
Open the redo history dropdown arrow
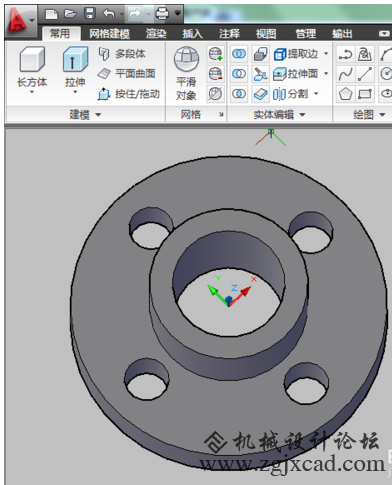[148, 14]
